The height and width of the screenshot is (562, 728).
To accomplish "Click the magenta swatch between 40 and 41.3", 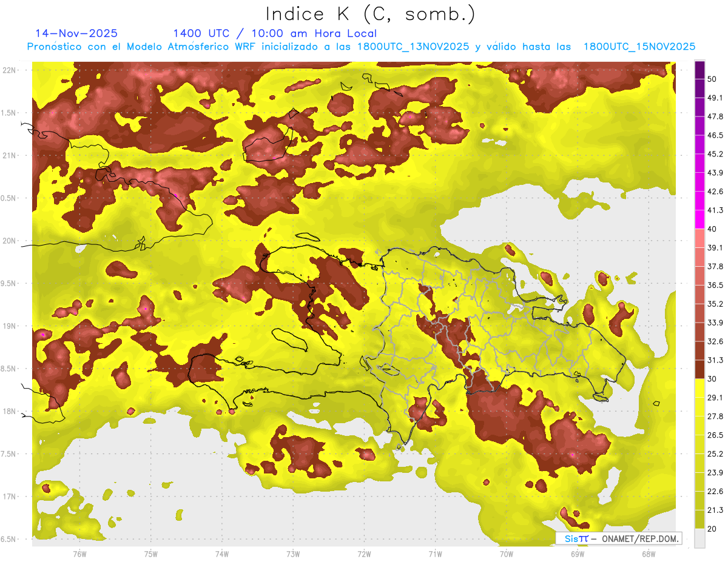I will (x=700, y=219).
